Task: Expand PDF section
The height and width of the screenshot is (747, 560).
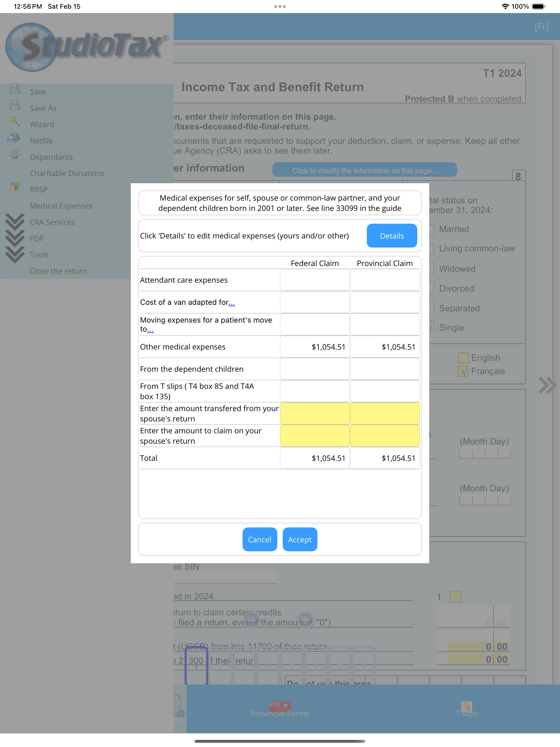Action: (x=15, y=238)
